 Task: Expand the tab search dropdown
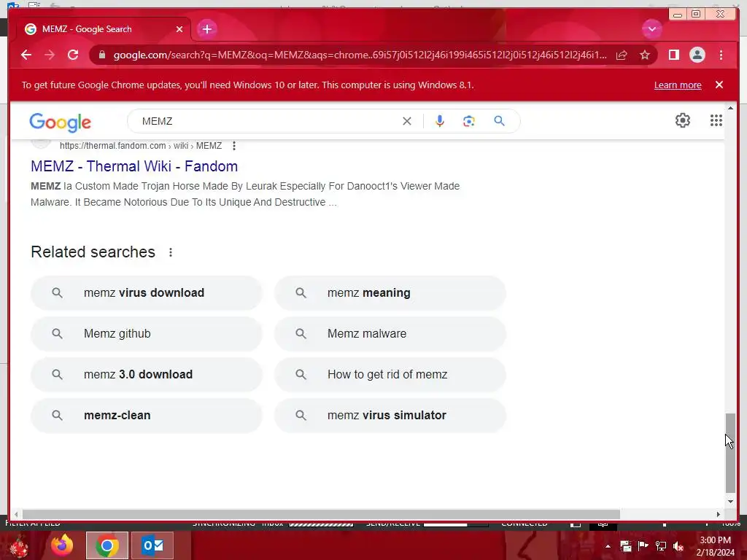pos(651,29)
